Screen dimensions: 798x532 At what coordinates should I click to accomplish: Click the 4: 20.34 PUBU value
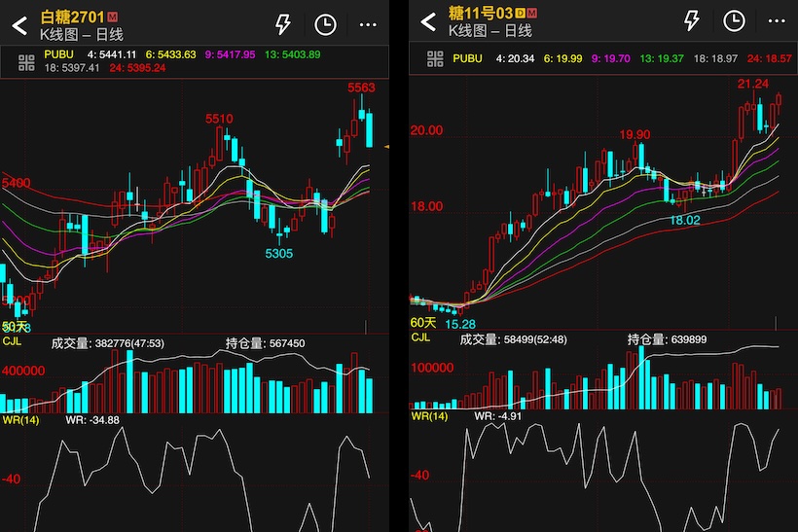pos(515,58)
